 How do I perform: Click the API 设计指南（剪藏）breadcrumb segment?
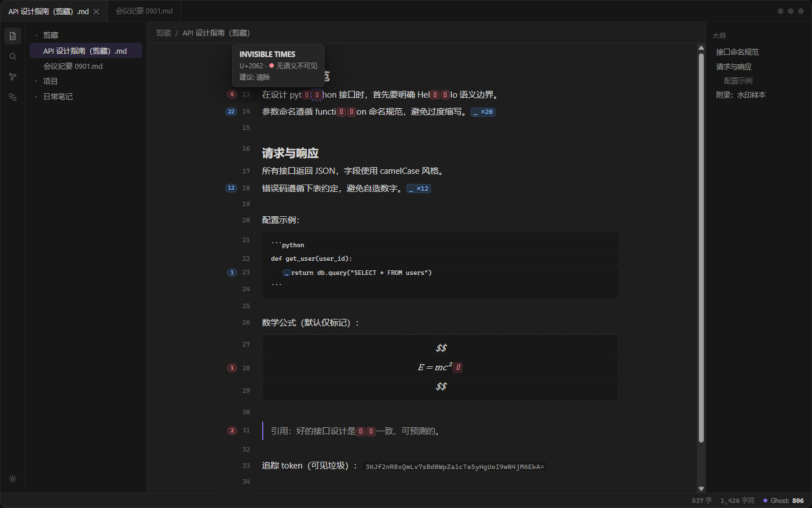pos(216,33)
